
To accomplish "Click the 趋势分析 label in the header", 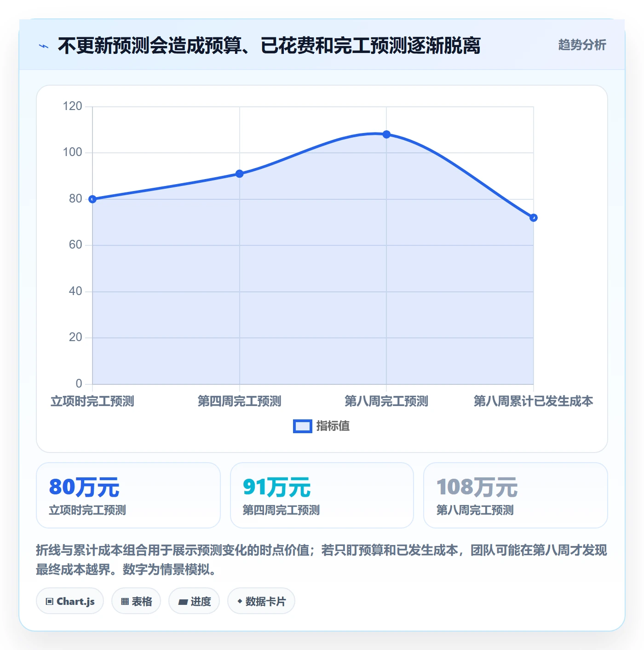I will click(582, 45).
